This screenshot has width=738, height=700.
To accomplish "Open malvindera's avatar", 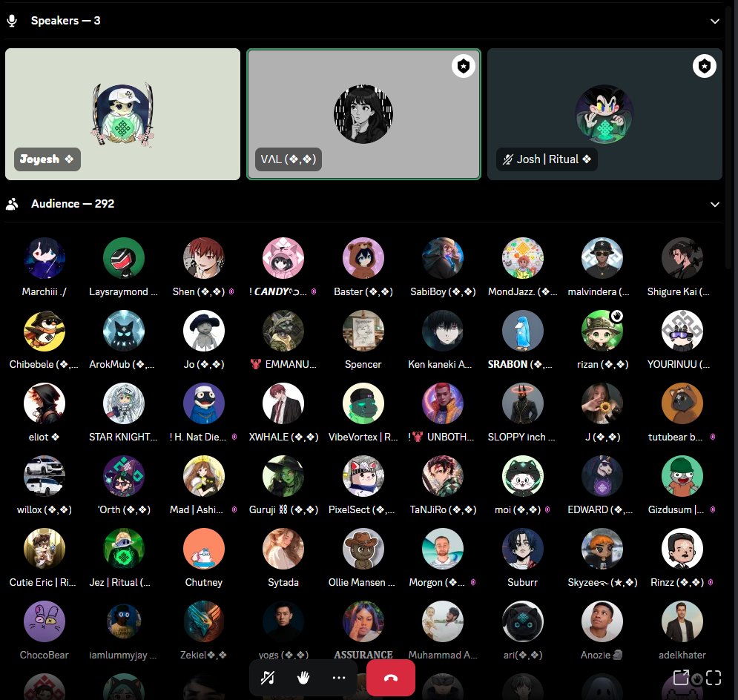I will click(602, 258).
